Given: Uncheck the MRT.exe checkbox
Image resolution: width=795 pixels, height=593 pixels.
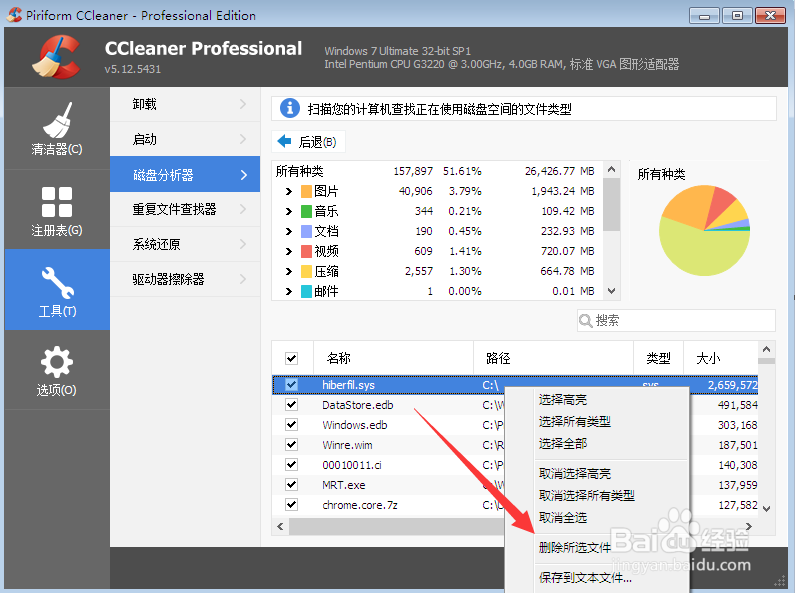Looking at the screenshot, I should [292, 485].
